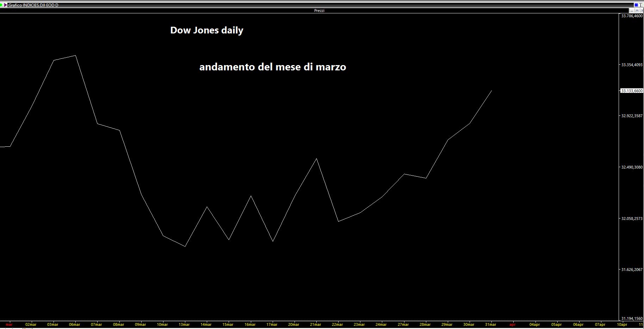Screen dimensions: 644x329
Task: Click the blue square icon in title bar
Action: pos(636,5)
